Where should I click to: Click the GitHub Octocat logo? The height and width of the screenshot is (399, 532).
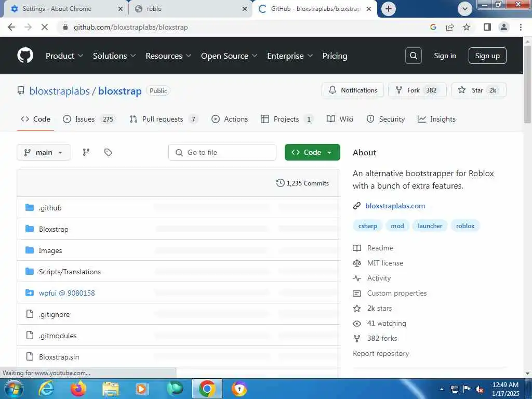25,55
